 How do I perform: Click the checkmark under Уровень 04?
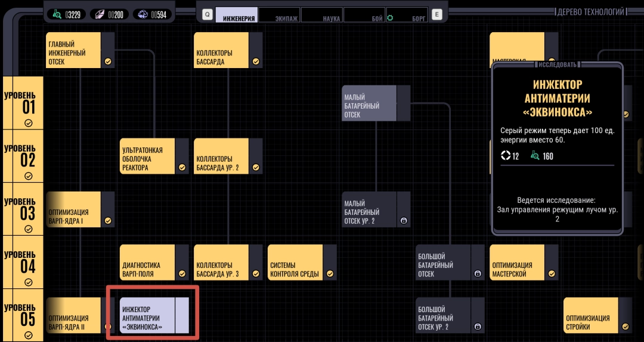coord(29,282)
